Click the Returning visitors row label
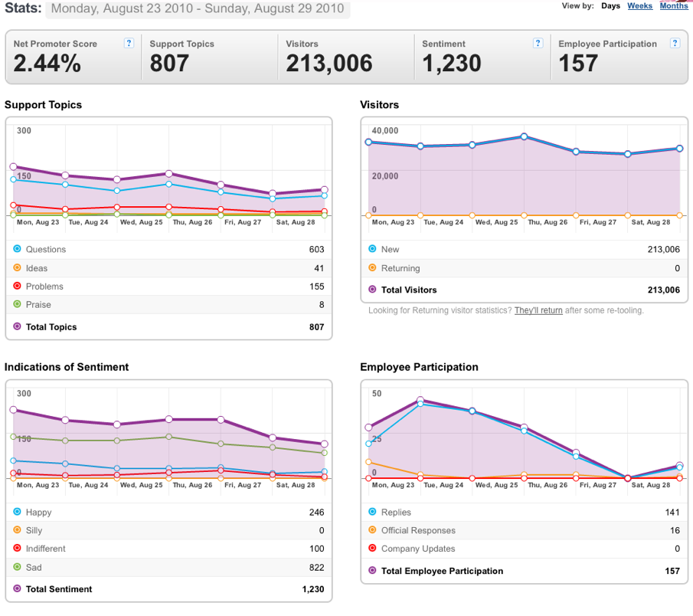Image resolution: width=693 pixels, height=616 pixels. coord(400,268)
